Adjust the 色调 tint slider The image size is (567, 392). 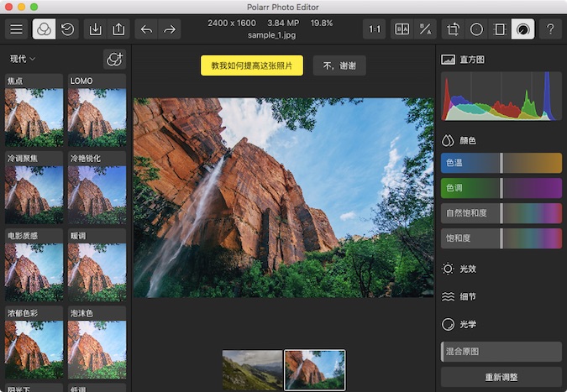501,188
